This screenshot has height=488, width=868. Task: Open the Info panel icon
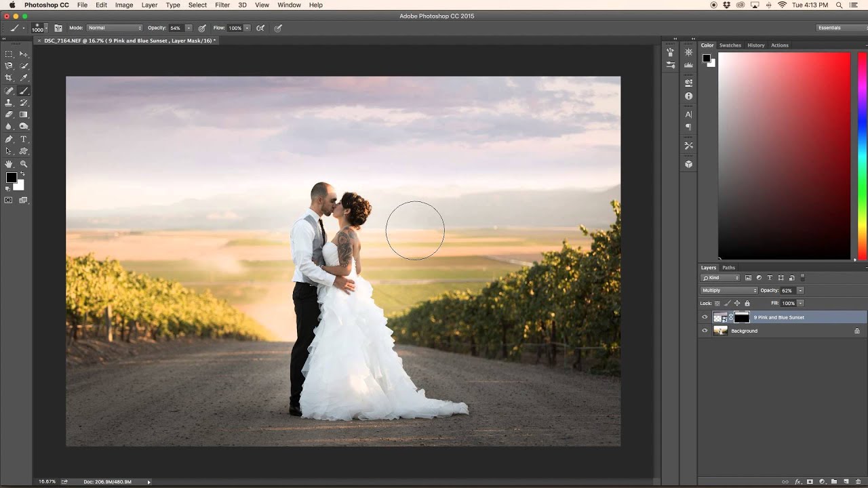688,96
